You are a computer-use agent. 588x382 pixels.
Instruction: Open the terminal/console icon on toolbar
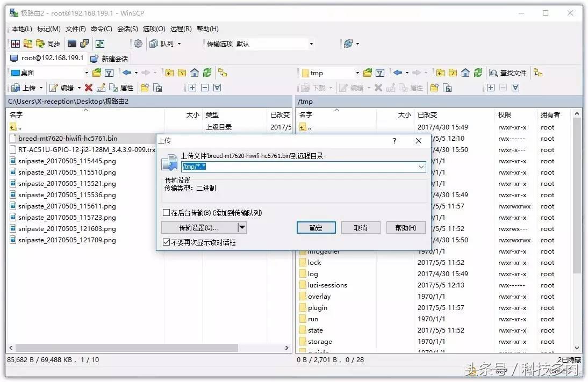[x=72, y=44]
